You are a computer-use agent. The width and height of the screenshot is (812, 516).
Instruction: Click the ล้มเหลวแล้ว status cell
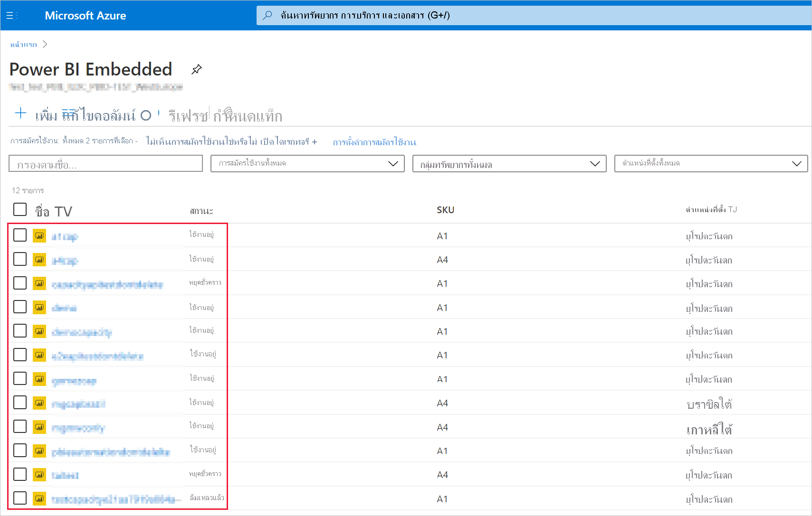pyautogui.click(x=207, y=497)
